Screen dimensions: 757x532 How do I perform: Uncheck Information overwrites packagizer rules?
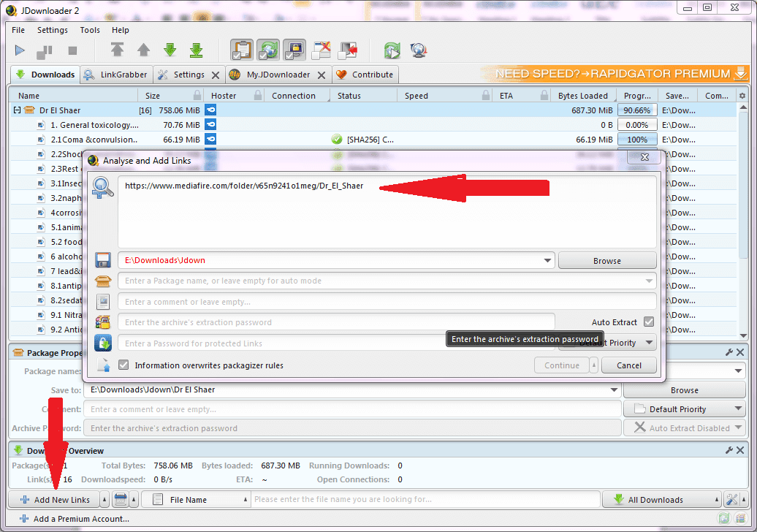tap(123, 365)
